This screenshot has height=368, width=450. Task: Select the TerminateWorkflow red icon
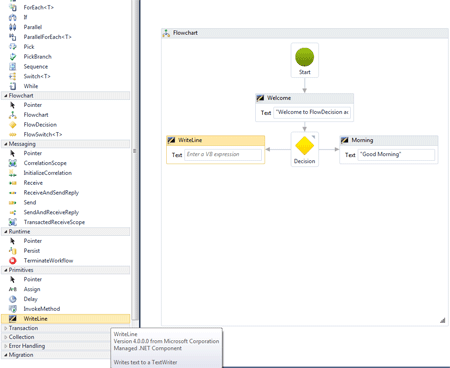click(13, 260)
